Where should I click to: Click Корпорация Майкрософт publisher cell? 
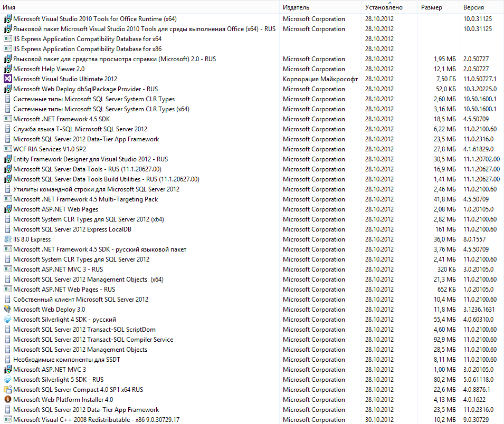(x=320, y=79)
